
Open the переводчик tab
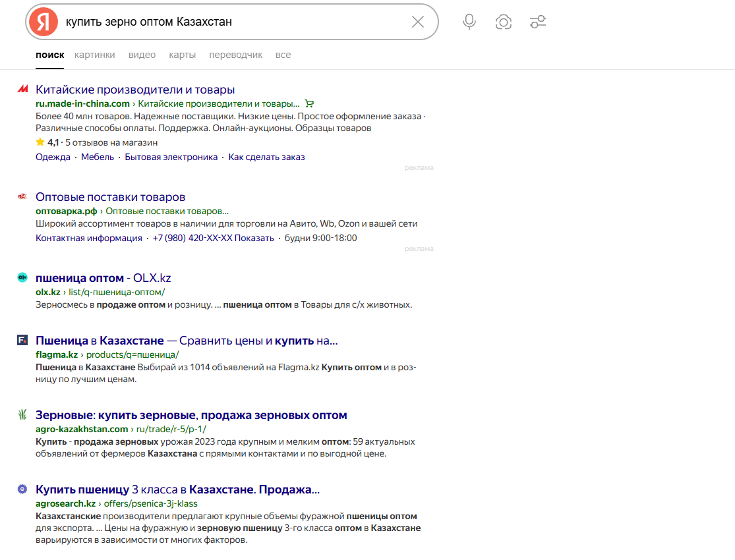coord(236,55)
